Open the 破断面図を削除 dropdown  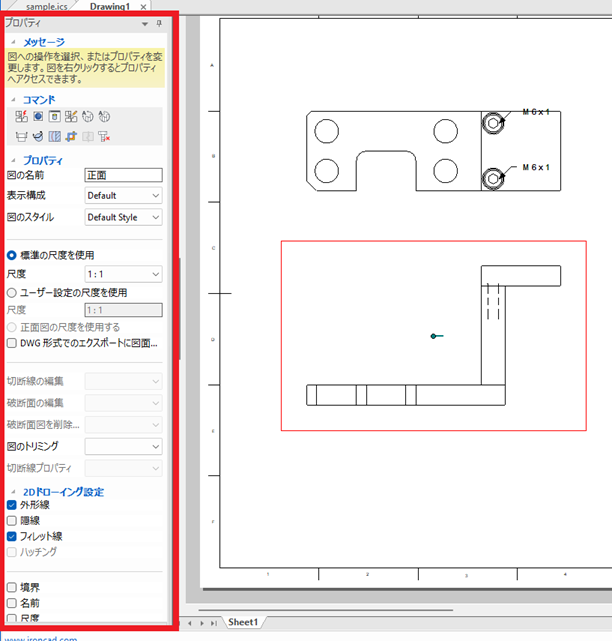[x=123, y=424]
